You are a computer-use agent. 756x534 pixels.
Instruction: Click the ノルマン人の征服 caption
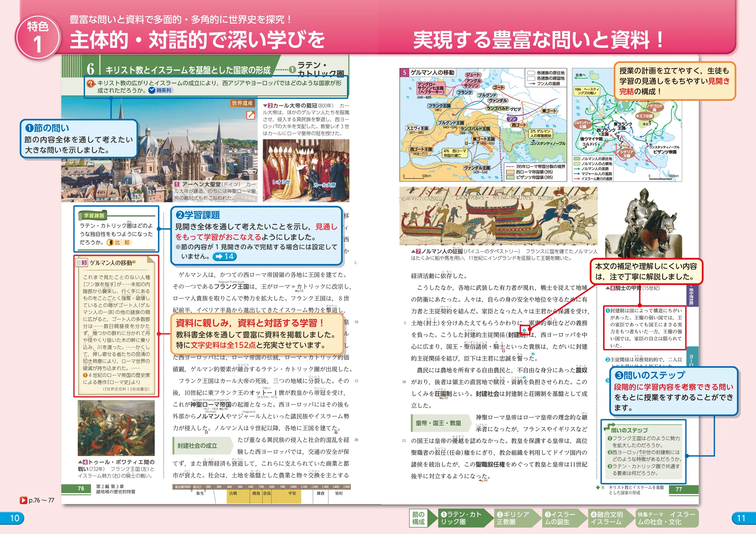coord(504,255)
